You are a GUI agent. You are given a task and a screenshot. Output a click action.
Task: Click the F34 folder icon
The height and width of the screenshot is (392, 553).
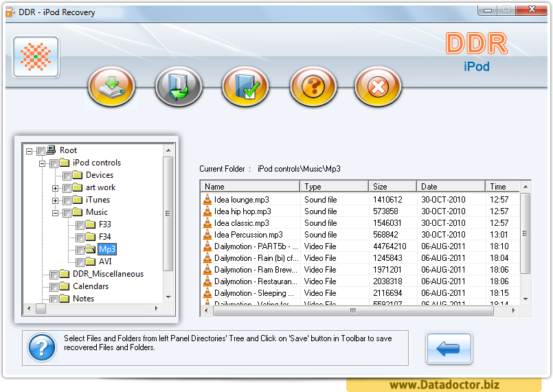click(x=91, y=237)
